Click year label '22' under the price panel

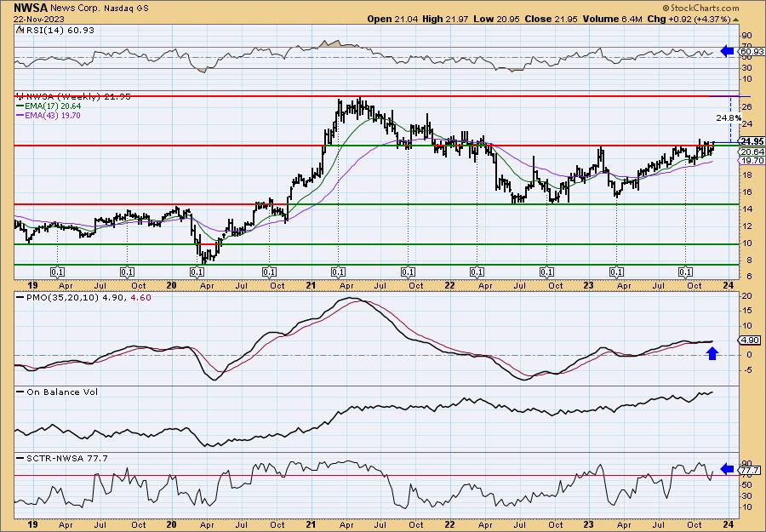coord(449,285)
